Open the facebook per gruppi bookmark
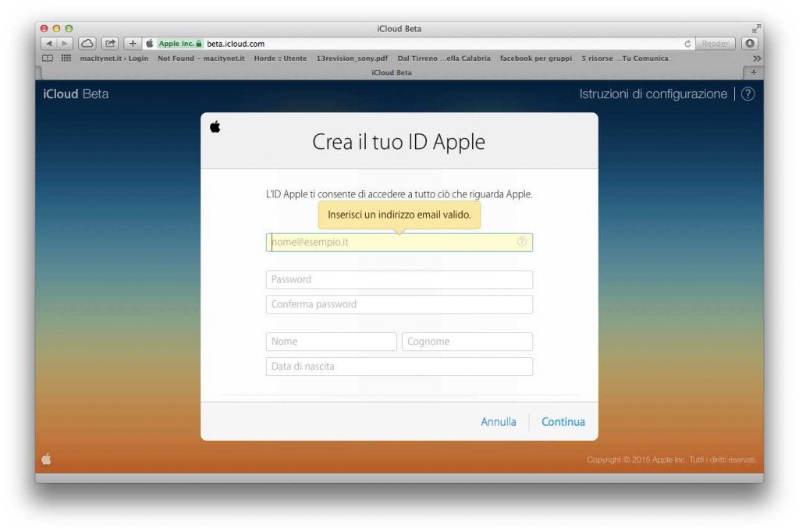799x532 pixels. (535, 58)
